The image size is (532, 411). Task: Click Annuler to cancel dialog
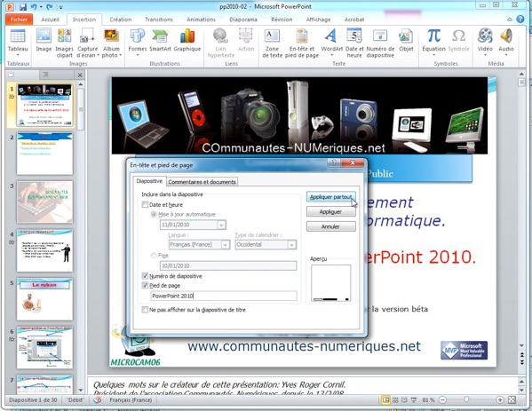click(x=330, y=226)
